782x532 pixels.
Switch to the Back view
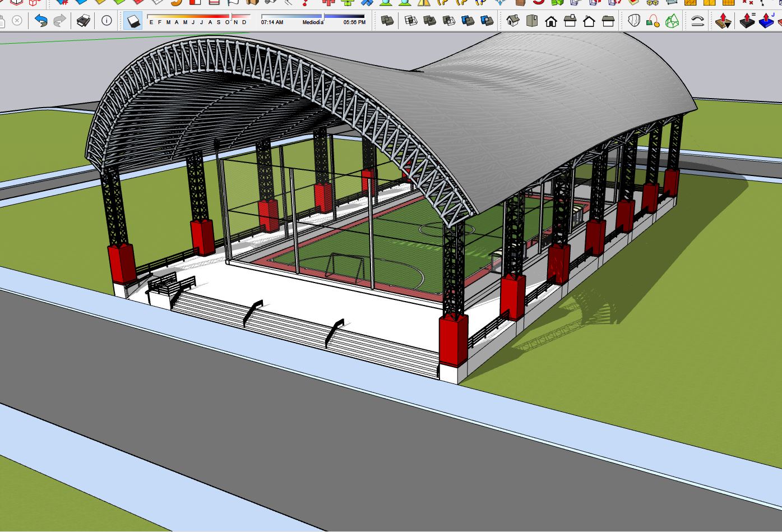coord(589,21)
